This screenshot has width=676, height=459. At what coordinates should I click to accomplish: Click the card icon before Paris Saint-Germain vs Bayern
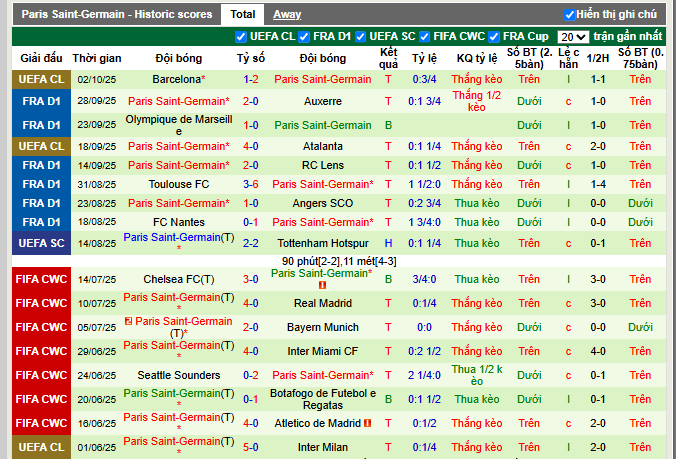(x=128, y=321)
